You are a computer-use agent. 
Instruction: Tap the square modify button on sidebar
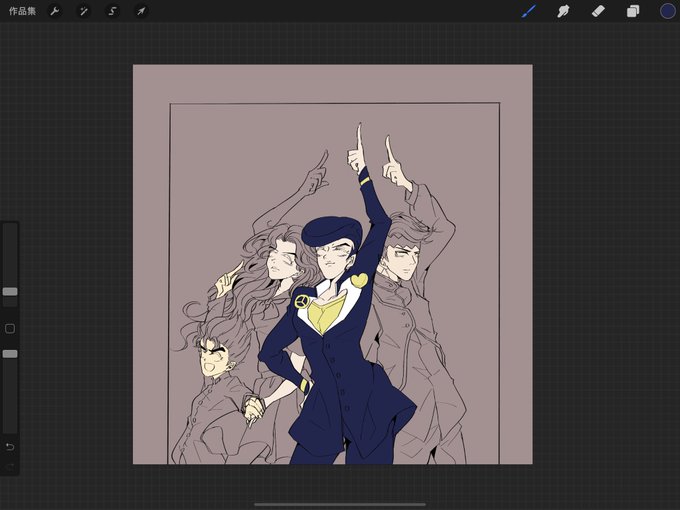point(10,328)
